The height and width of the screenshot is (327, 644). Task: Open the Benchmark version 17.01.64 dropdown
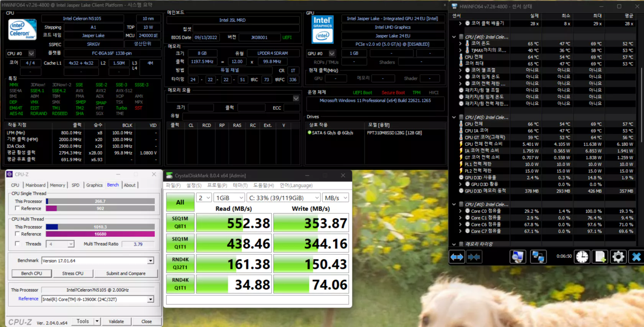(x=98, y=261)
